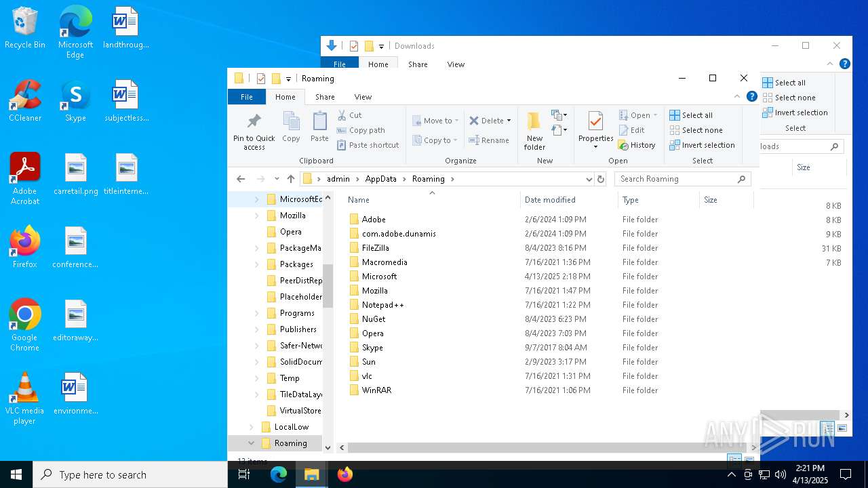Click navigation pane vertical scrollbar
This screenshot has height=488, width=868.
pyautogui.click(x=328, y=285)
